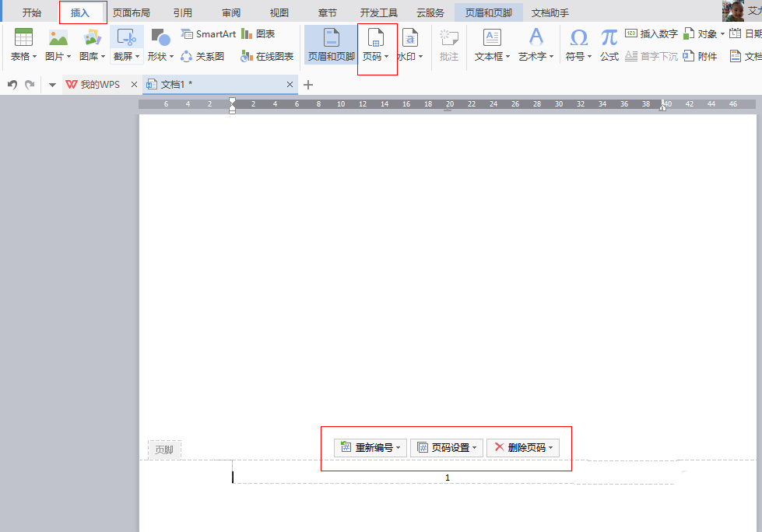The width and height of the screenshot is (762, 532).
Task: Click the 重新编号 renumber button
Action: pos(370,447)
